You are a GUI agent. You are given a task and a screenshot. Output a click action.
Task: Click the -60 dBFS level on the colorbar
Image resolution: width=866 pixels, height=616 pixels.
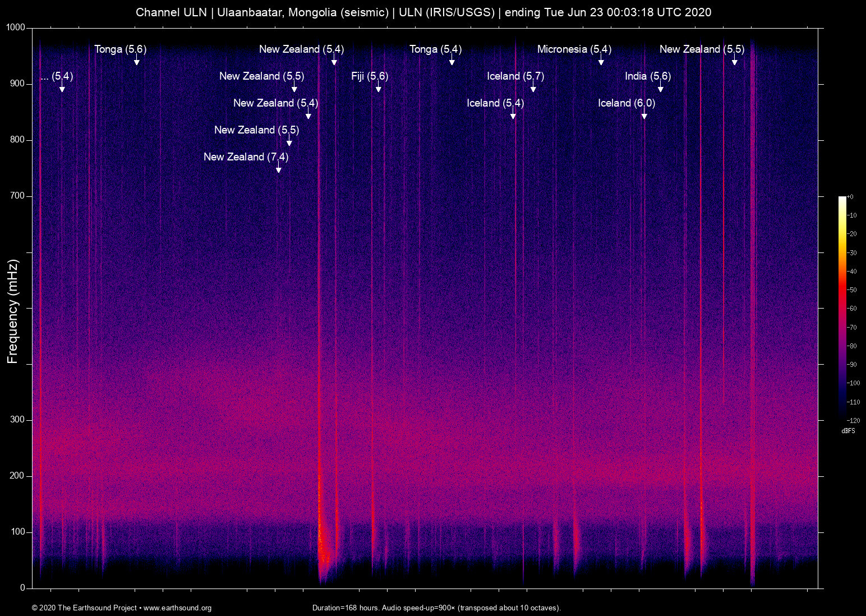851,308
